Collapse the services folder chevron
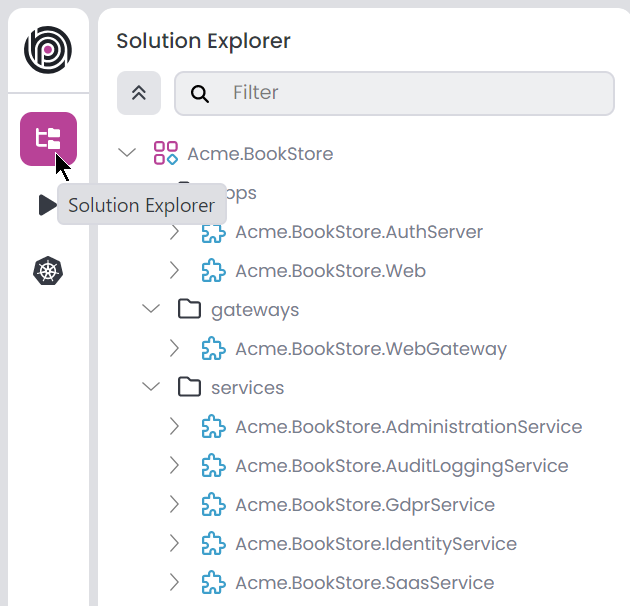Viewport: 630px width, 606px height. 151,388
